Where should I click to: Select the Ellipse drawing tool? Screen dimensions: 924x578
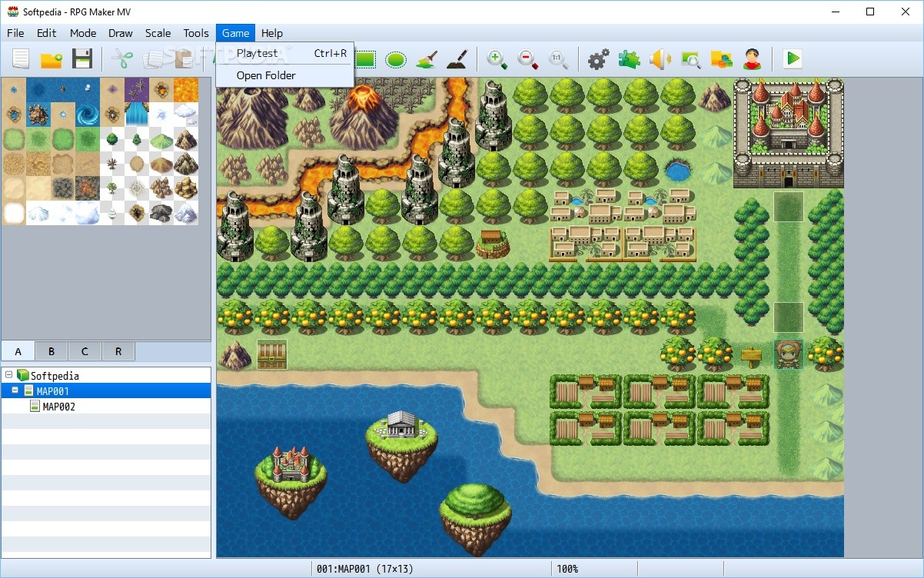tap(396, 59)
